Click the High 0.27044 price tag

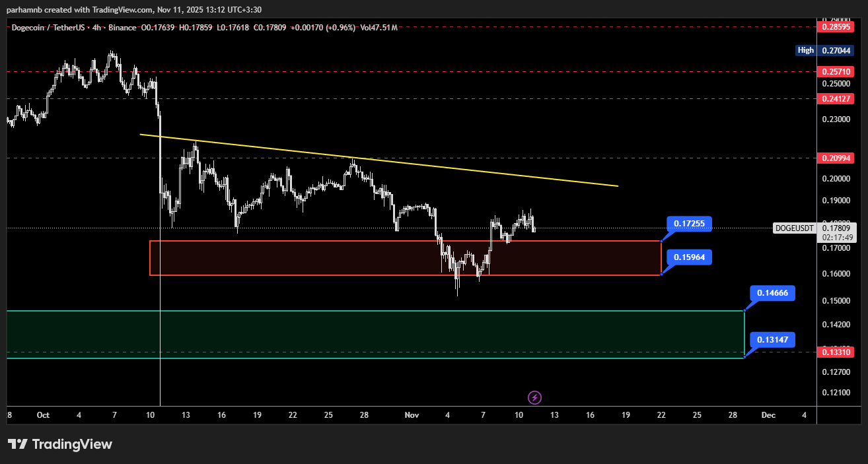tap(825, 50)
